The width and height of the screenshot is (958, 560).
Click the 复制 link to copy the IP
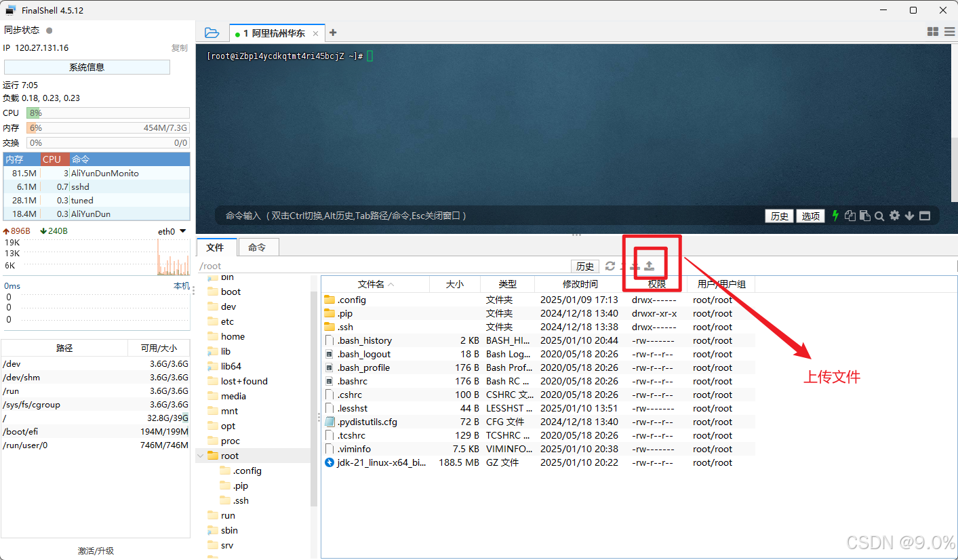(179, 47)
